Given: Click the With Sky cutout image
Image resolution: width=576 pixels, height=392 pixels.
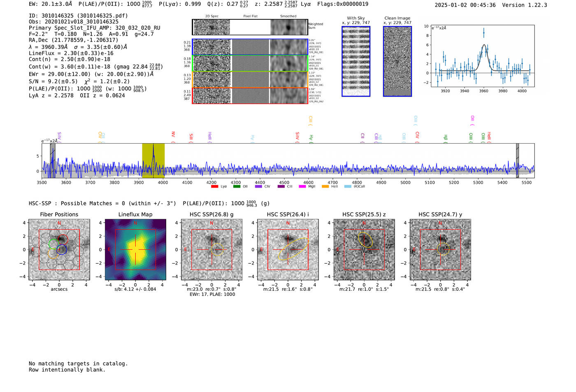Looking at the screenshot, I should point(356,61).
